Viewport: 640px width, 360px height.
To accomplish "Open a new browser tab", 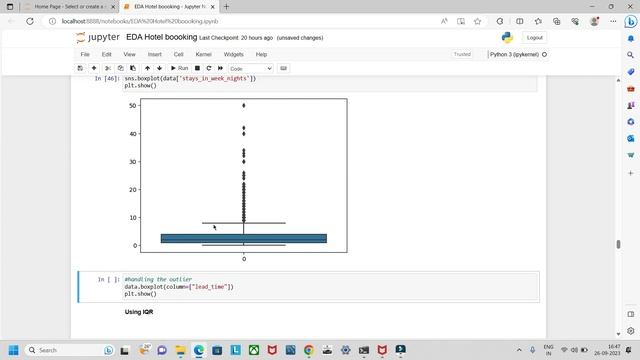I will [x=227, y=7].
